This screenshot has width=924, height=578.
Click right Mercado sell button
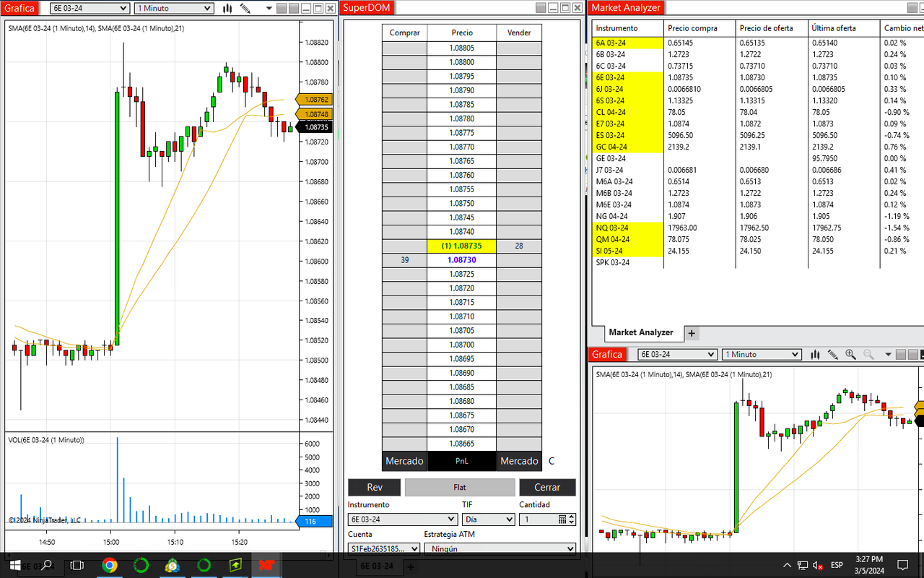(x=519, y=461)
